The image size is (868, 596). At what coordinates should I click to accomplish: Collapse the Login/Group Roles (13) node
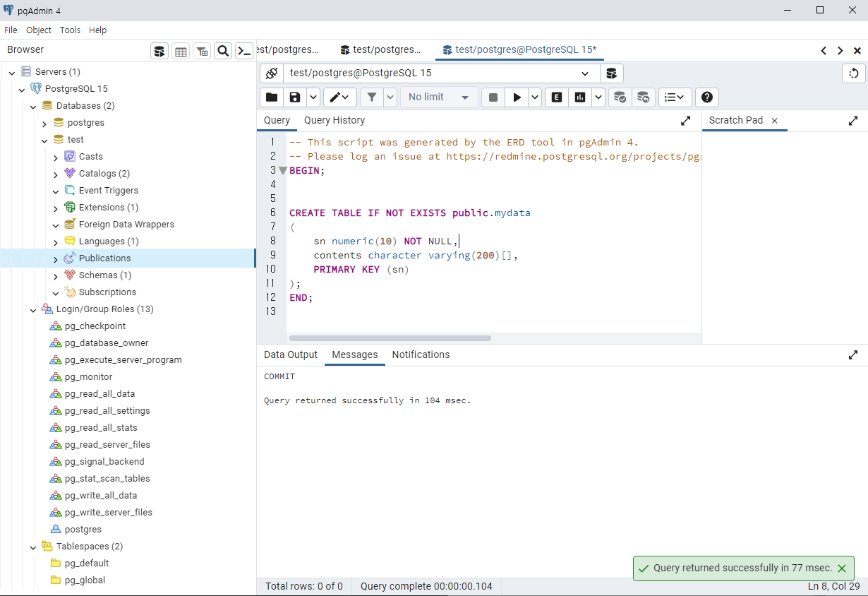pos(33,309)
